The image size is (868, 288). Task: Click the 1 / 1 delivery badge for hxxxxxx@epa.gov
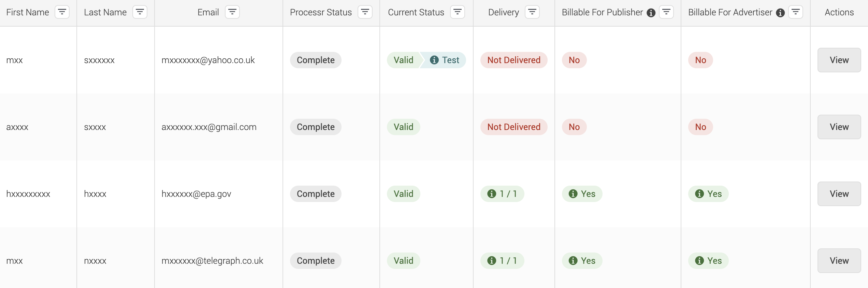click(502, 194)
